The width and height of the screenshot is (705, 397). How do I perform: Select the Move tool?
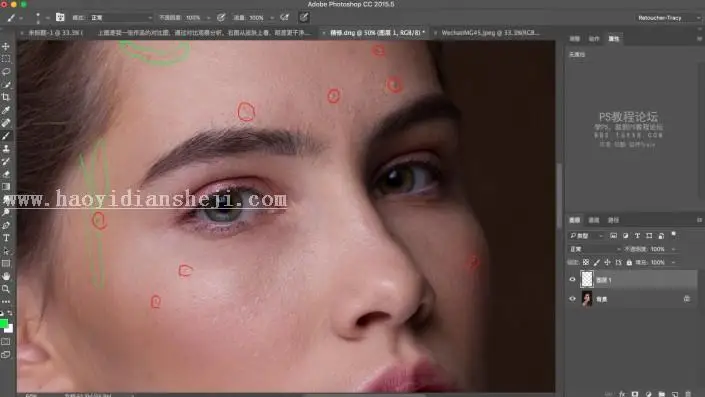(x=6, y=46)
